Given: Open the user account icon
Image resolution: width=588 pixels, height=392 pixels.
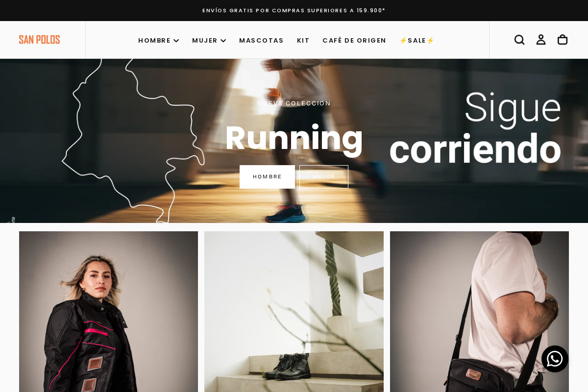Looking at the screenshot, I should [541, 40].
